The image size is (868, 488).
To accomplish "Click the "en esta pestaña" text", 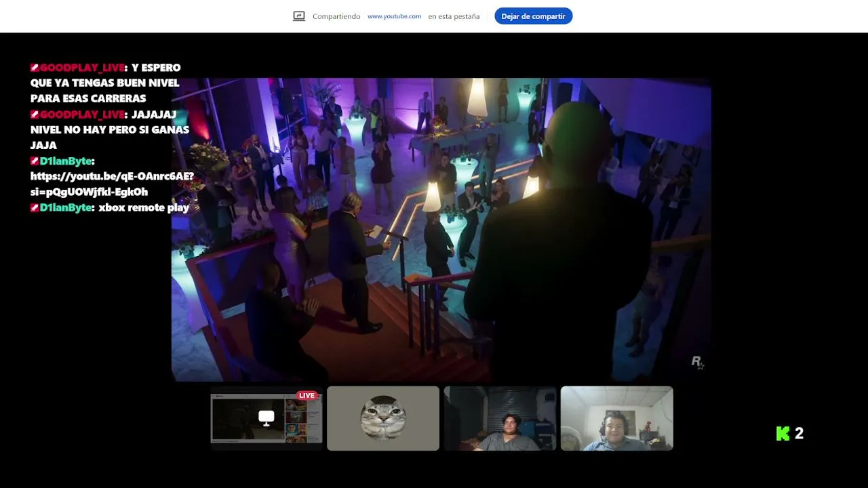I will pyautogui.click(x=454, y=16).
